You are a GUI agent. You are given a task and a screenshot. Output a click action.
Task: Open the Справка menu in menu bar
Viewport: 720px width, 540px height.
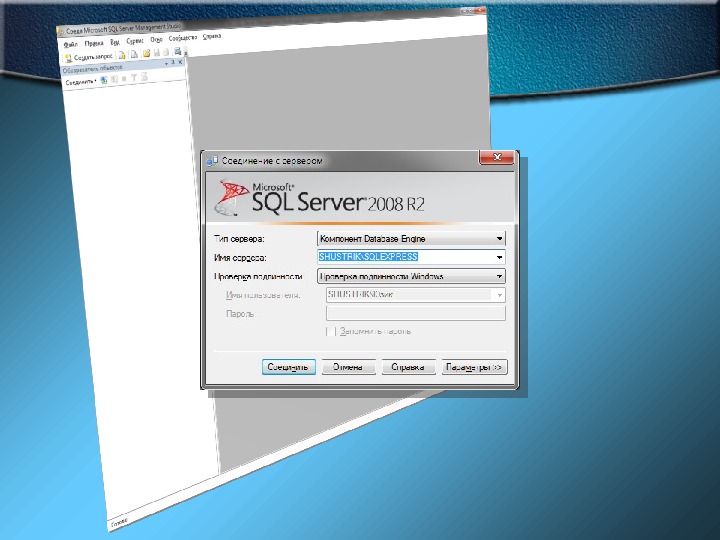point(212,36)
